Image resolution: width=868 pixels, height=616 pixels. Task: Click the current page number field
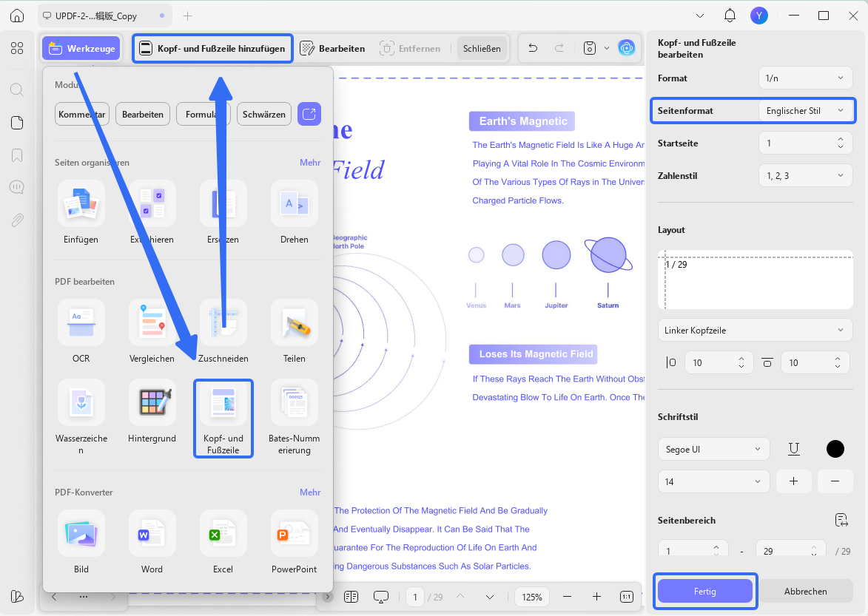coord(415,597)
